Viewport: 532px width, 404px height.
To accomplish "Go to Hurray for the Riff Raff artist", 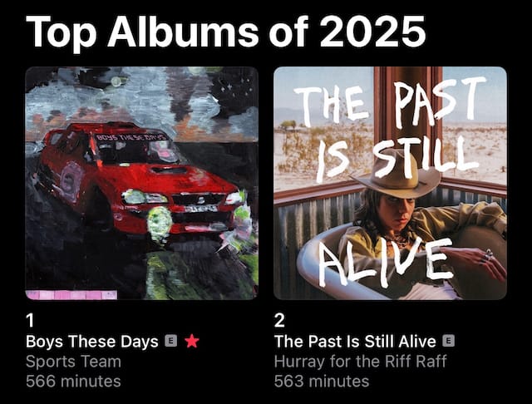I will (x=360, y=362).
